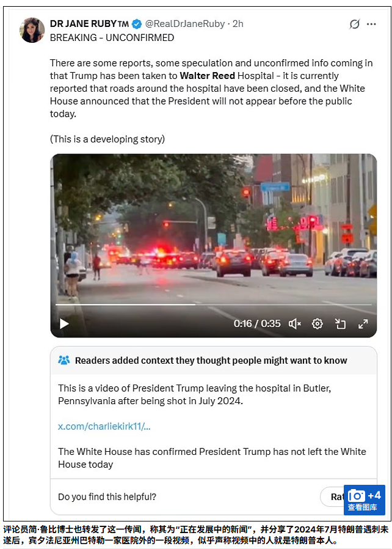Open the three-dot more options menu

pos(371,24)
